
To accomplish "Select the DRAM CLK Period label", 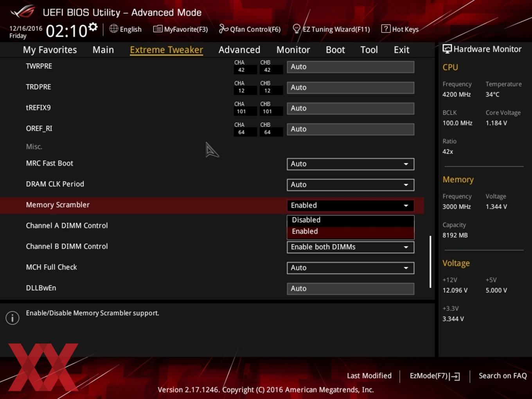I will tap(55, 184).
